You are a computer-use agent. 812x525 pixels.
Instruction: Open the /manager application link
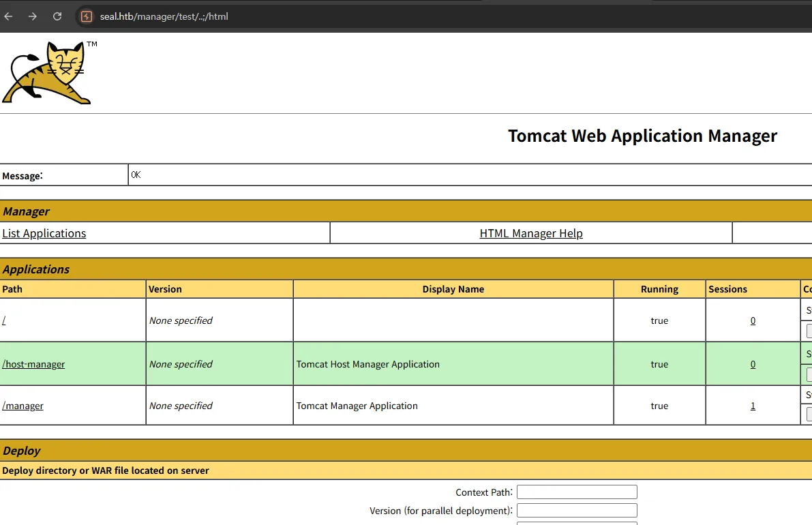pos(22,406)
